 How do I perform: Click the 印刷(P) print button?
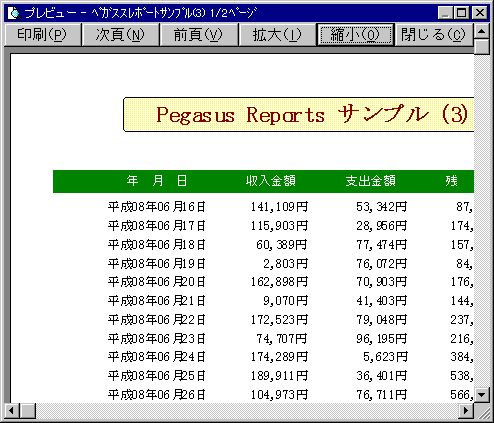43,34
